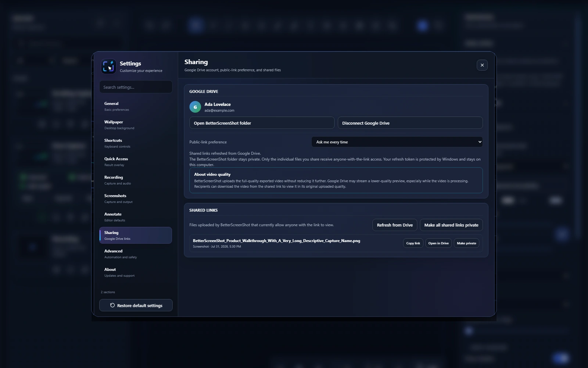This screenshot has width=588, height=368.
Task: Click the Ada Lovelace account name
Action: click(x=218, y=104)
